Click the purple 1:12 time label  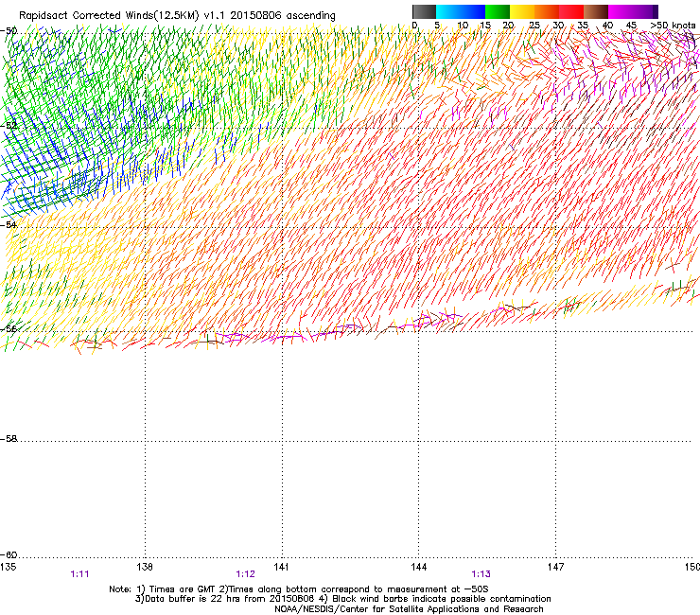tap(246, 574)
